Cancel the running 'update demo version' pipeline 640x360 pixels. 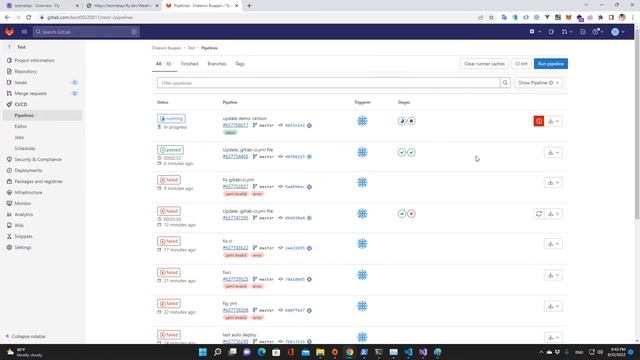coord(539,121)
